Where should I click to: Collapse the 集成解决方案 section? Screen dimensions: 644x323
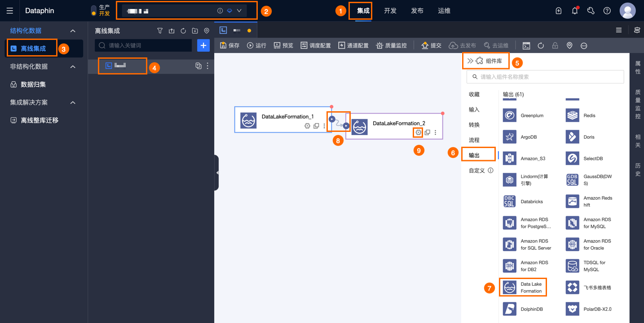73,102
